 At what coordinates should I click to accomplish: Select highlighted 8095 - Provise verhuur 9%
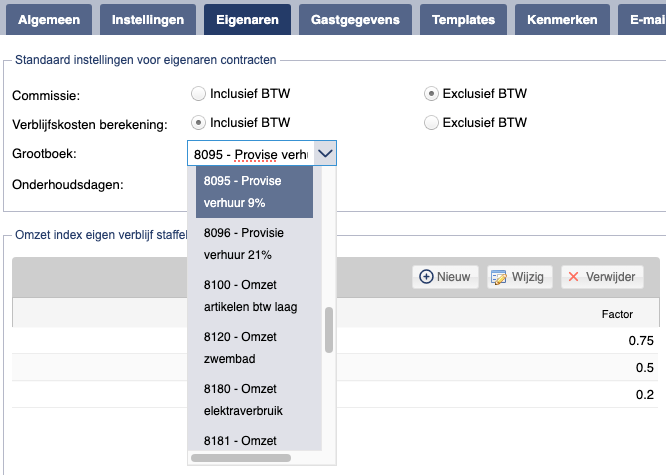point(254,192)
